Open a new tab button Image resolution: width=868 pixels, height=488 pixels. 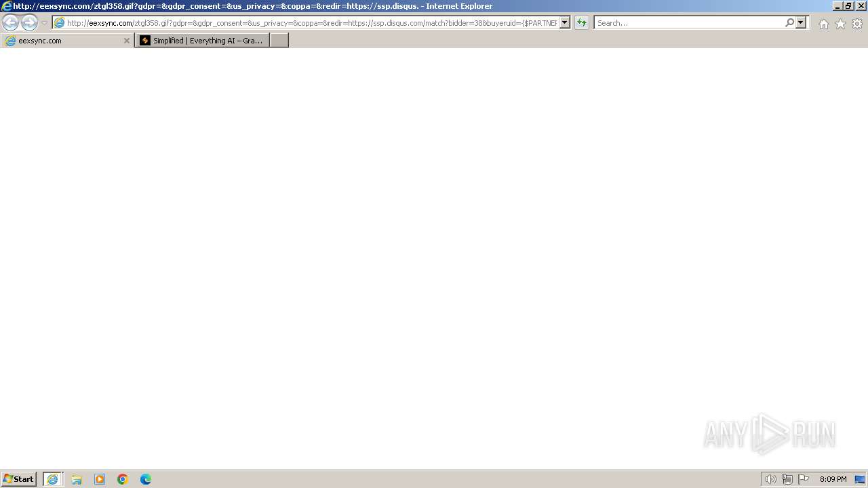click(x=279, y=41)
